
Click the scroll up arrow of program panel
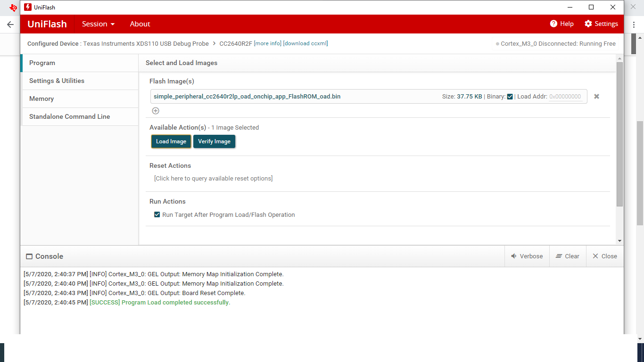pyautogui.click(x=619, y=58)
